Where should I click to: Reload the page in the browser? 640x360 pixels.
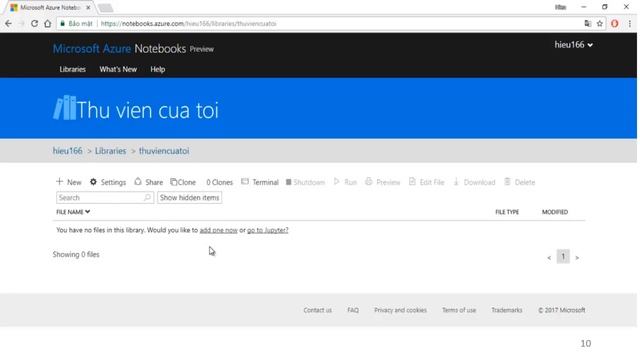34,24
